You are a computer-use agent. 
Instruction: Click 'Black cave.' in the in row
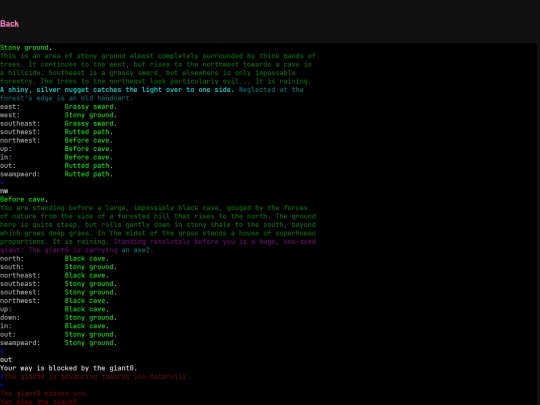point(86,326)
